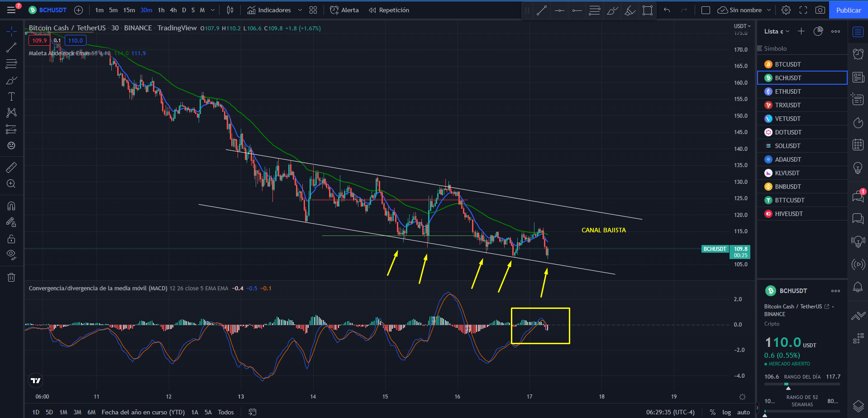Open chart settings gear icon
The image size is (868, 418).
pos(786,10)
